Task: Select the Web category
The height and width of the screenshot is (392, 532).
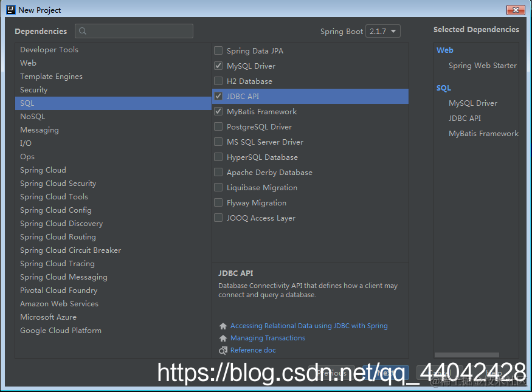Action: (x=113, y=63)
